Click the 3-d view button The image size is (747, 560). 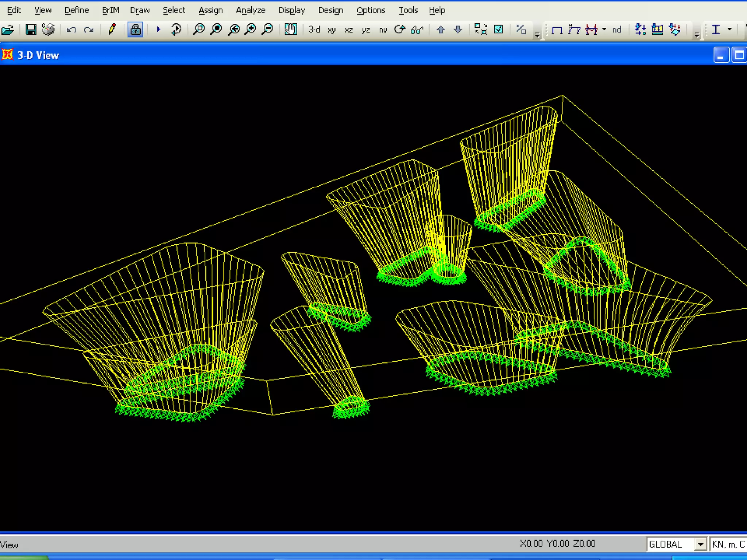314,30
